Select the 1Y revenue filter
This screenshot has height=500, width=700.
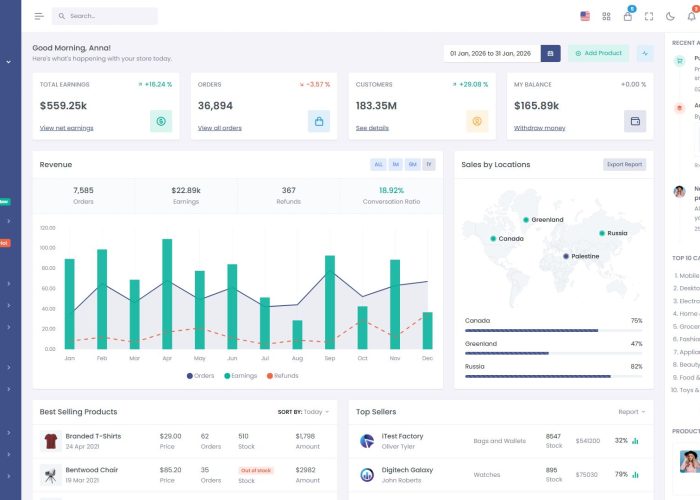429,164
